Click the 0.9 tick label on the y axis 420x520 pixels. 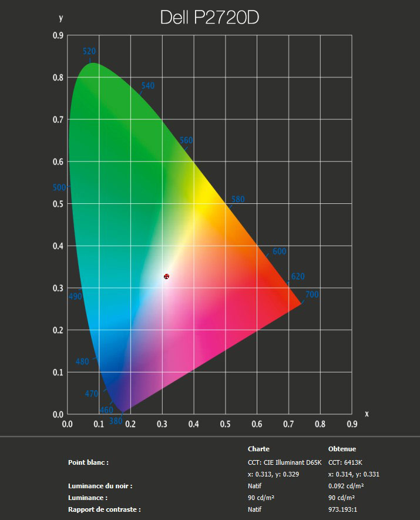(58, 35)
